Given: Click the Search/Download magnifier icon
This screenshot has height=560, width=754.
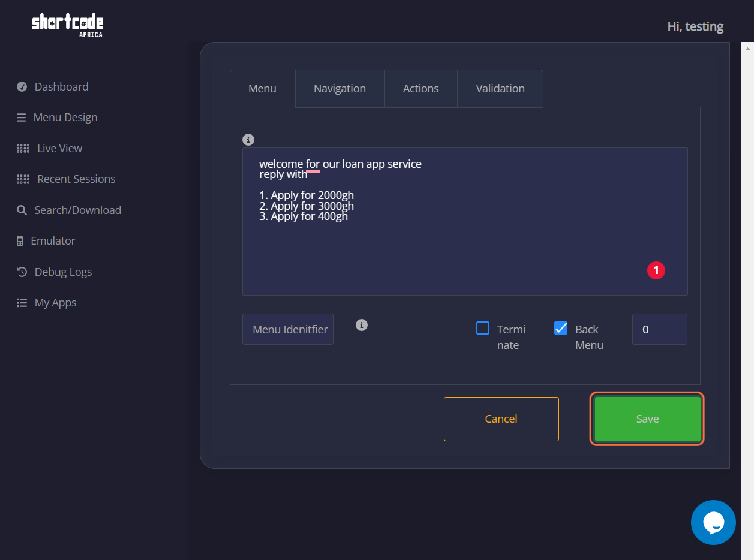Looking at the screenshot, I should click(22, 210).
